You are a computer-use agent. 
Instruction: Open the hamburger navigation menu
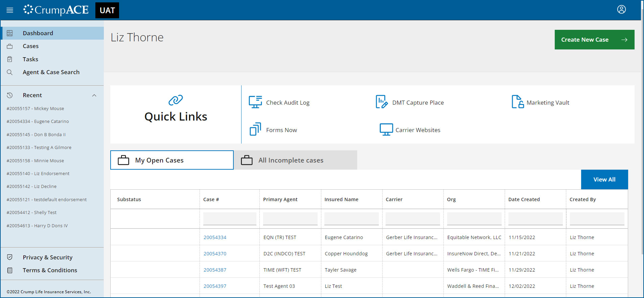click(x=10, y=10)
